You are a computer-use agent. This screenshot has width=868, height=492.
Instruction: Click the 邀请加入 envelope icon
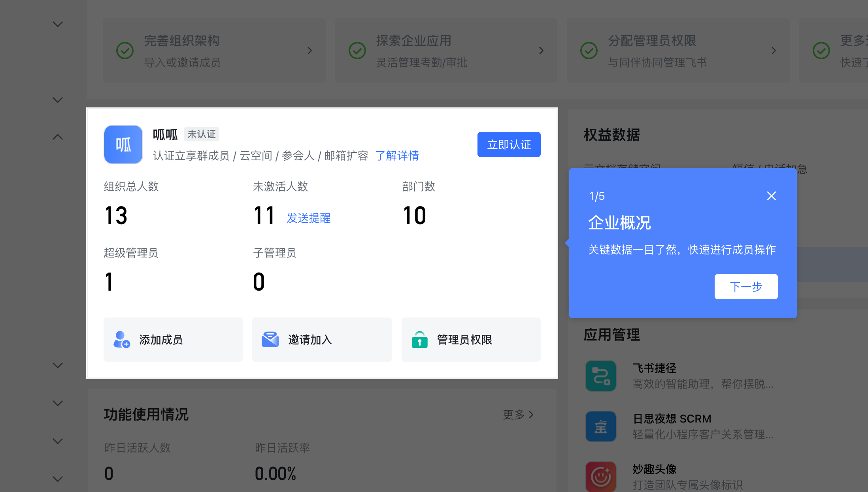point(270,340)
